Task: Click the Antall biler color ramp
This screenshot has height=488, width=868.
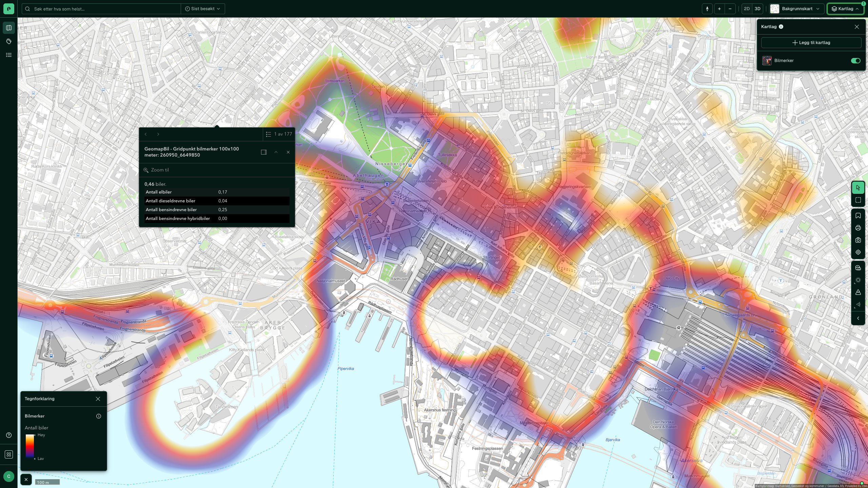Action: [x=30, y=446]
